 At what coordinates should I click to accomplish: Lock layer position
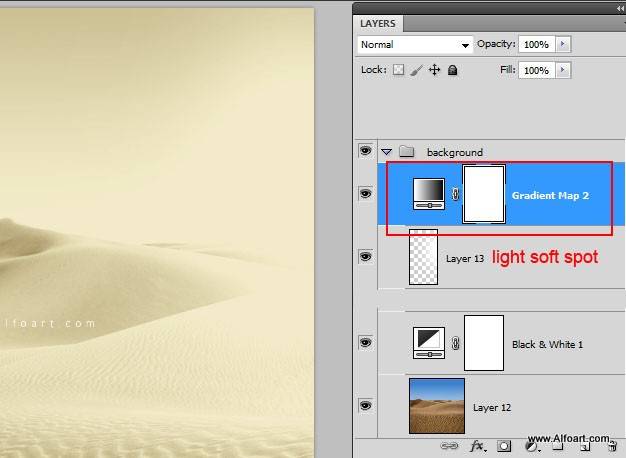[x=435, y=71]
